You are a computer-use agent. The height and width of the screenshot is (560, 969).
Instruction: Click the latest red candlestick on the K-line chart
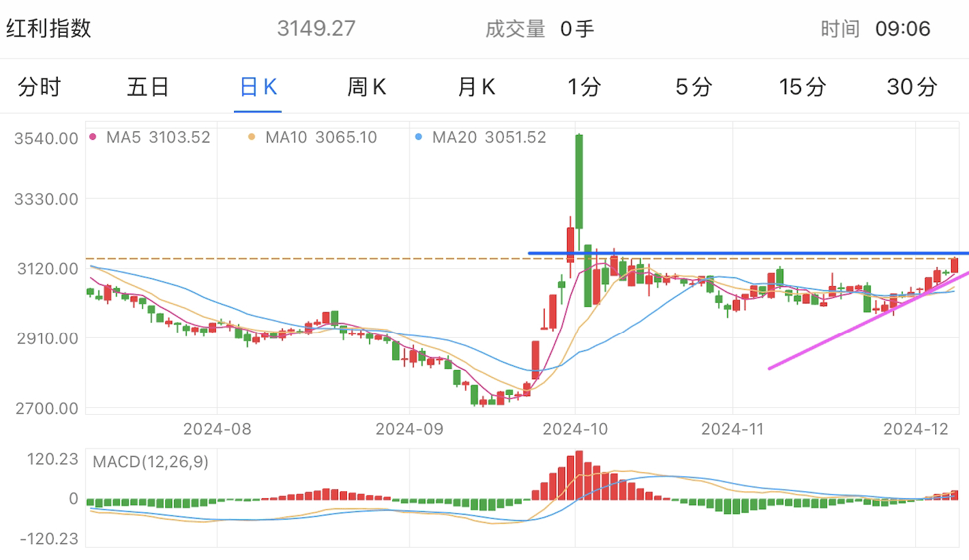[955, 265]
